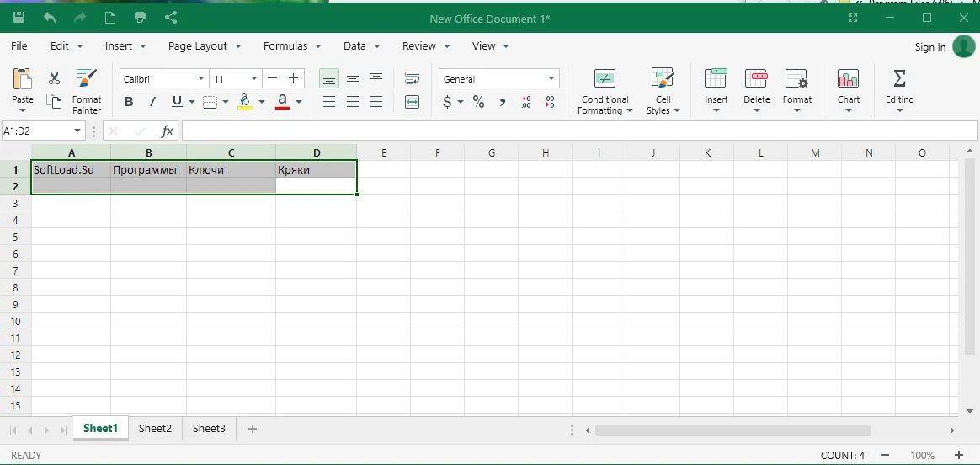
Task: Align text left
Action: click(x=329, y=102)
